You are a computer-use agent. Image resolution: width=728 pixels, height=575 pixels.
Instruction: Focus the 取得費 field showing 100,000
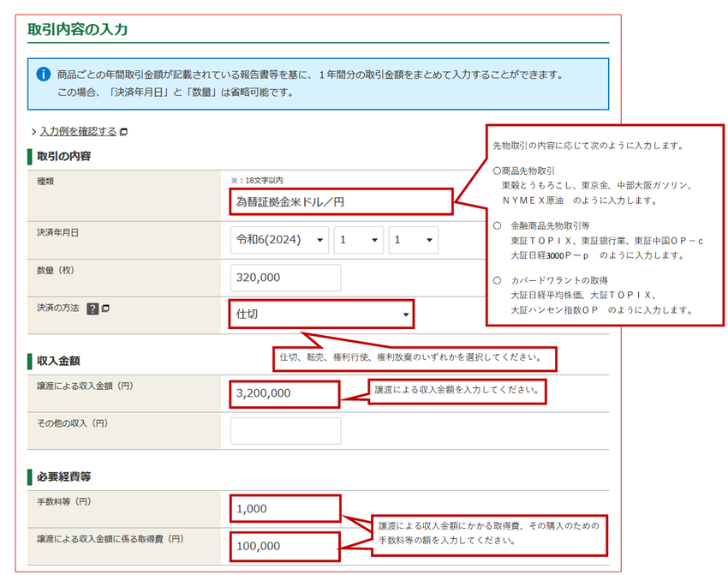(285, 546)
